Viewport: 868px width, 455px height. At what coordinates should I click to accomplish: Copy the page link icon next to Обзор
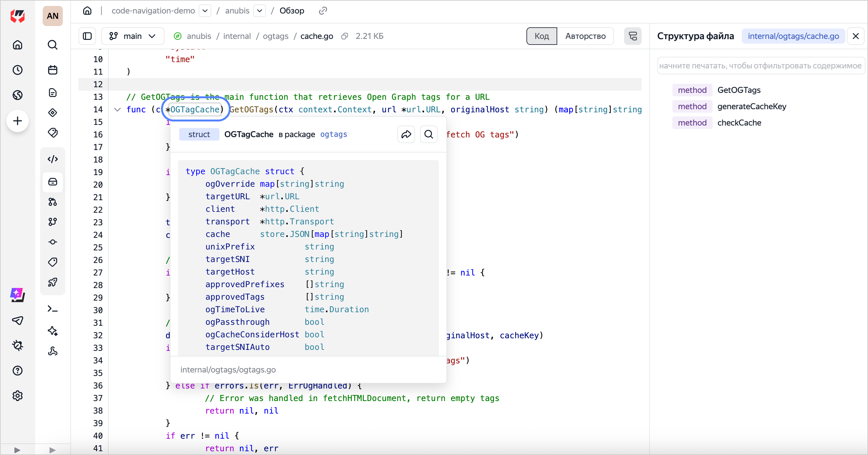click(x=322, y=11)
